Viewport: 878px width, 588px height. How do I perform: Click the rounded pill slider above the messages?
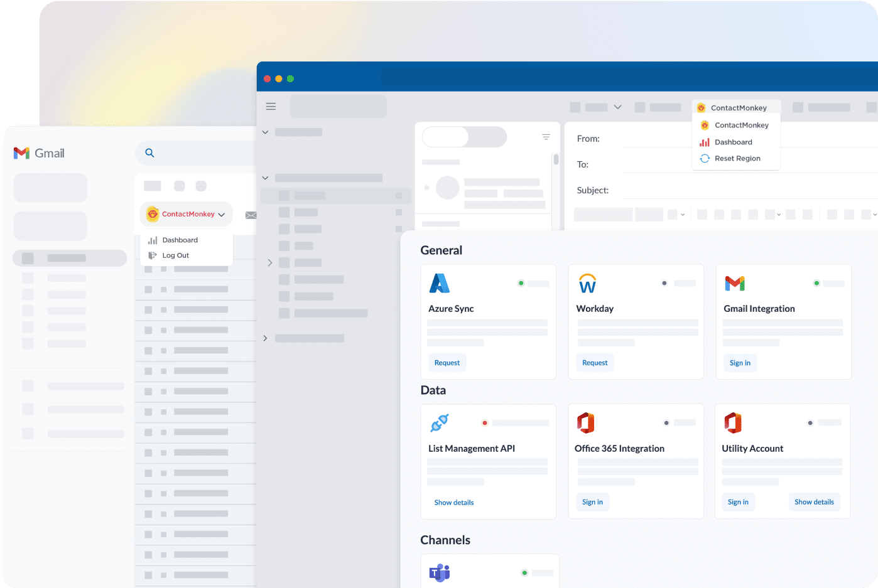[x=464, y=137]
